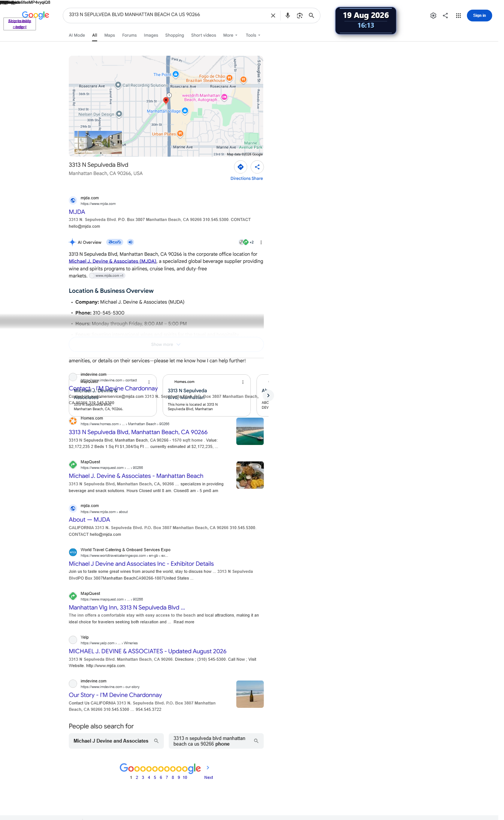The image size is (504, 820).
Task: Click Michael J. Devine & Associates (MJDA) link
Action: pos(113,261)
